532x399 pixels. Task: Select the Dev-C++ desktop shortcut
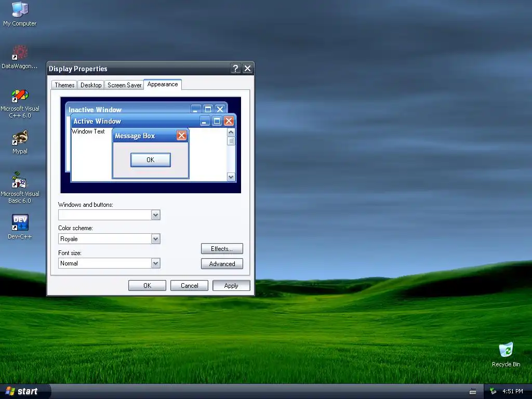pyautogui.click(x=20, y=227)
